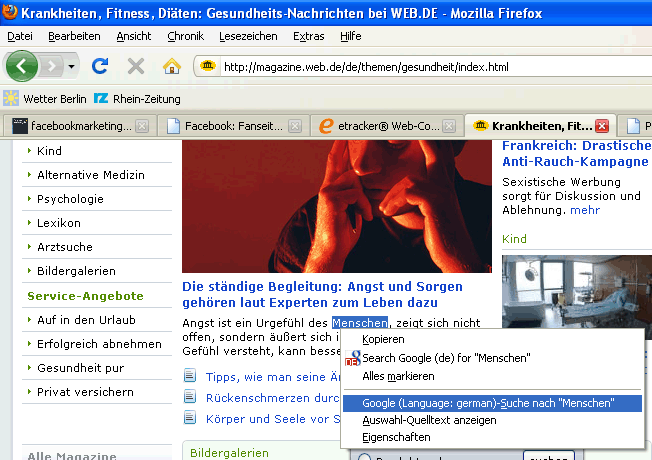Click the red-toned worried man photo
The width and height of the screenshot is (652, 460).
[x=337, y=206]
